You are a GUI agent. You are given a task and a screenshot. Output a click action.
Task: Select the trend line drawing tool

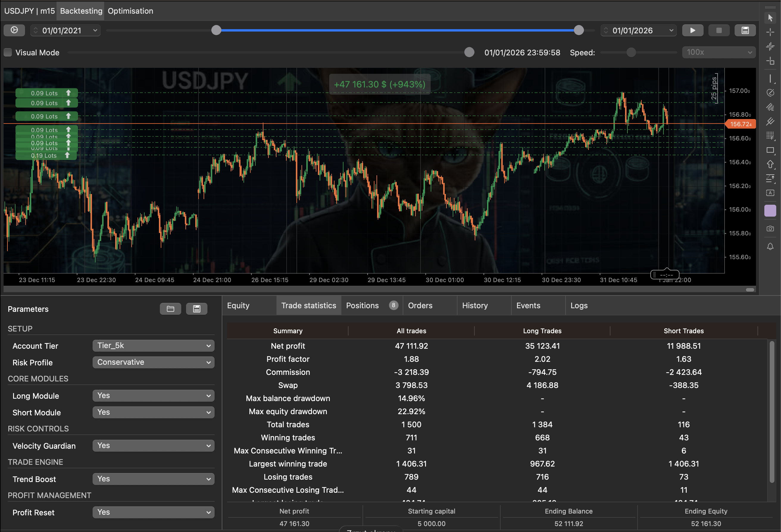tap(771, 79)
